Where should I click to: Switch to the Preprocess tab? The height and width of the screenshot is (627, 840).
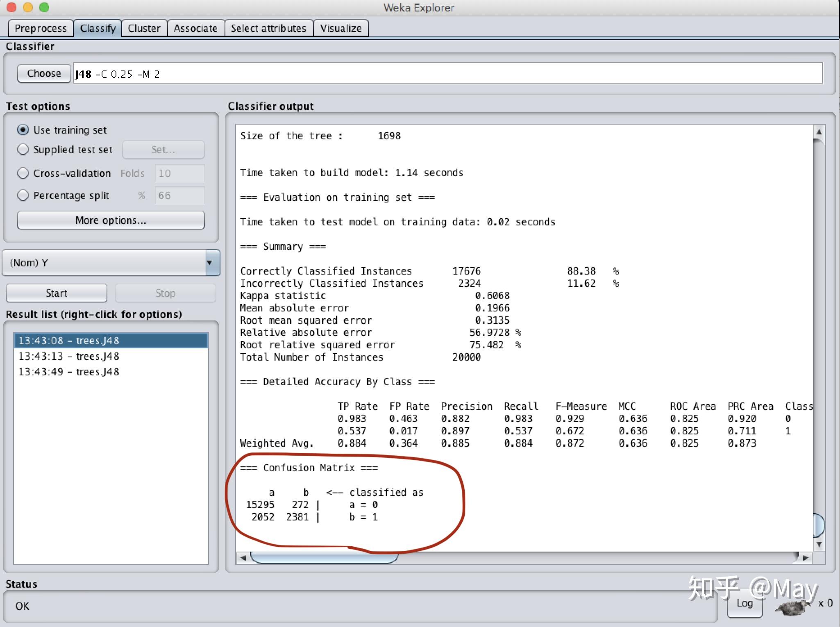click(41, 28)
